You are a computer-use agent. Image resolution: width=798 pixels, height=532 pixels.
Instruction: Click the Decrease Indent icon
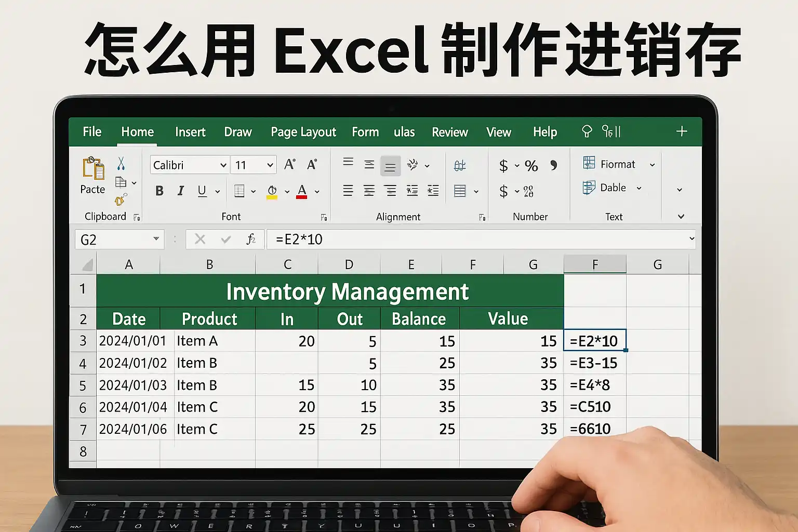(412, 191)
